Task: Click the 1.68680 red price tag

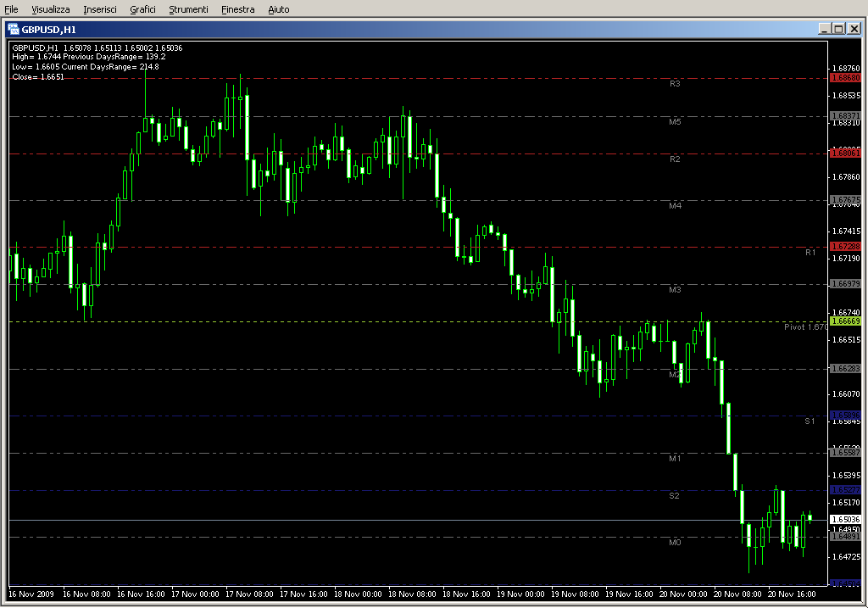Action: point(845,78)
